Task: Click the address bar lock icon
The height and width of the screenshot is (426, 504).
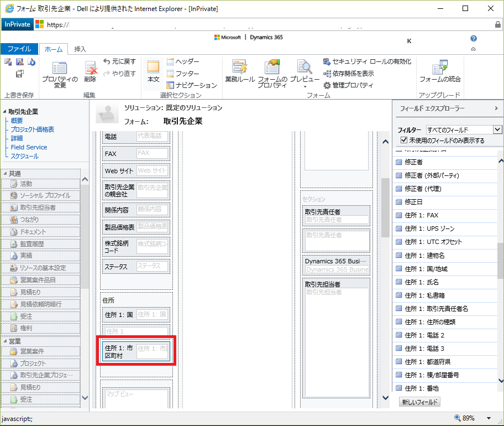Action: coord(497,24)
